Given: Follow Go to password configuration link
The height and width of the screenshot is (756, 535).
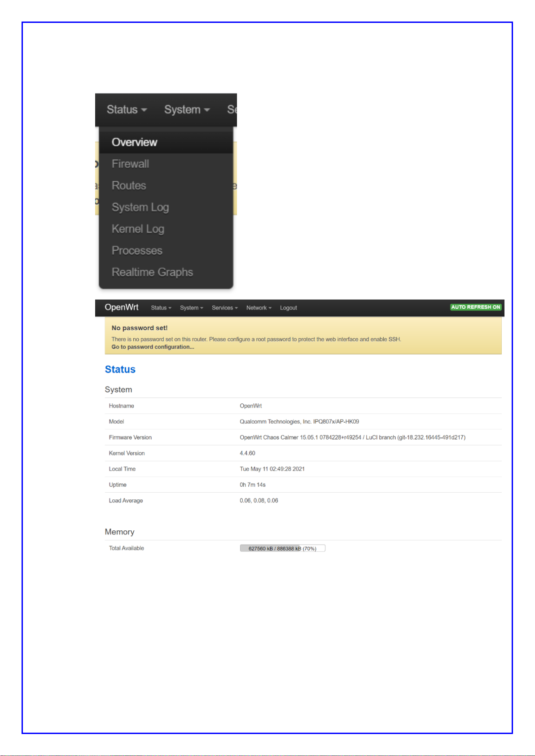Looking at the screenshot, I should 153,347.
